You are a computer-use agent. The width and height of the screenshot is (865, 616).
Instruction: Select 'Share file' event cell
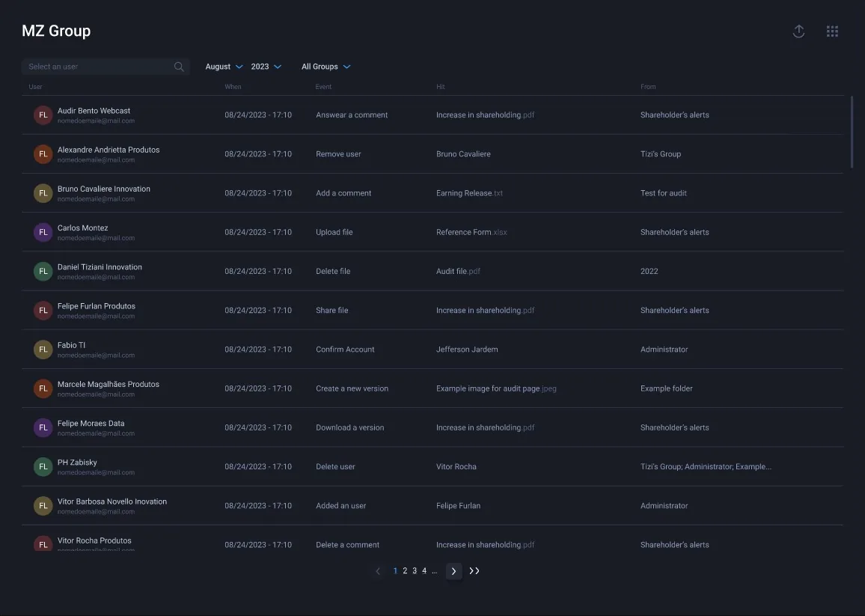331,311
